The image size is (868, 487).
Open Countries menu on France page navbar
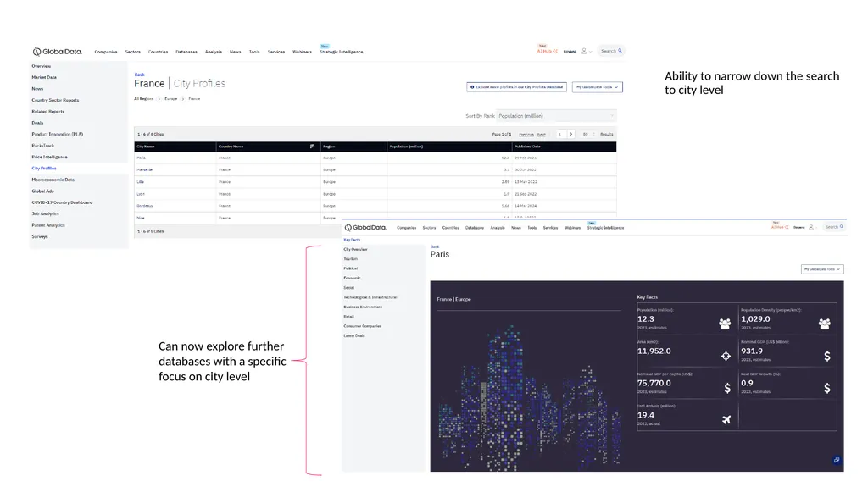pos(158,52)
